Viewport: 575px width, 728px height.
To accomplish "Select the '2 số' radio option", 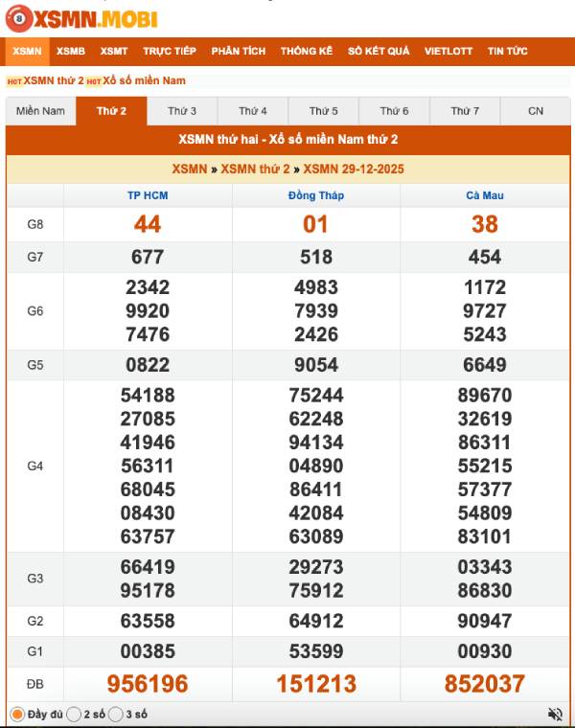I will click(x=74, y=715).
